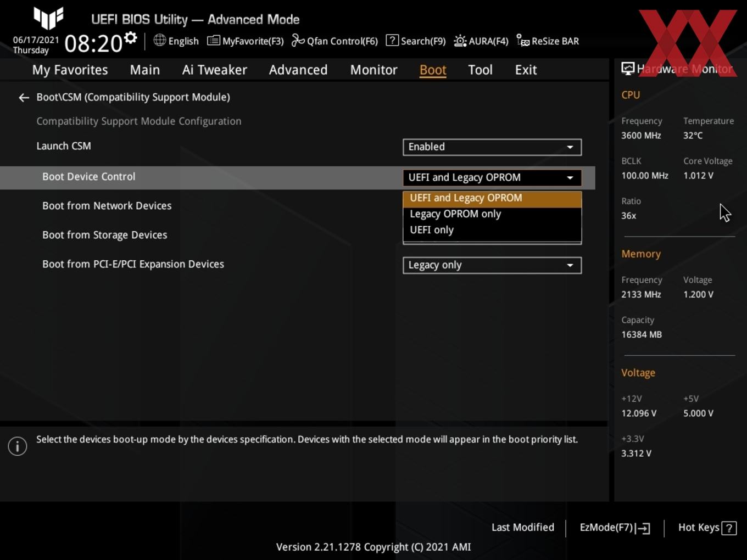Select the Boot tab
747x560 pixels.
[x=433, y=70]
